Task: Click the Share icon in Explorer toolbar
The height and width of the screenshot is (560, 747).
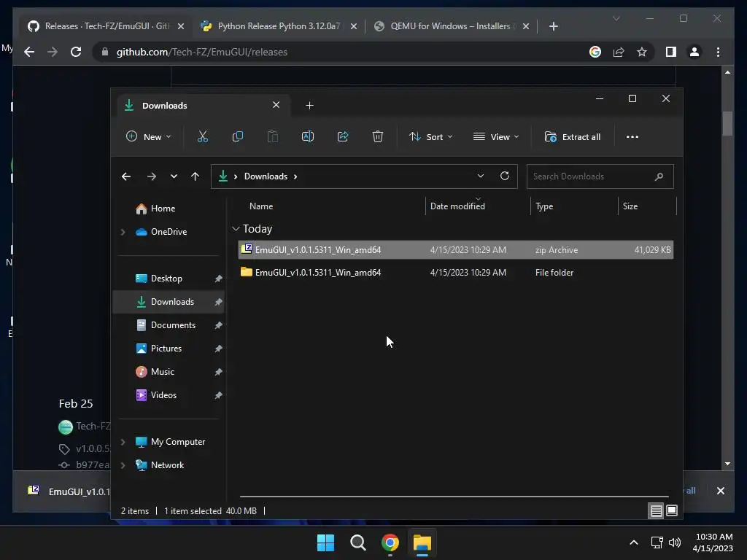Action: [343, 136]
